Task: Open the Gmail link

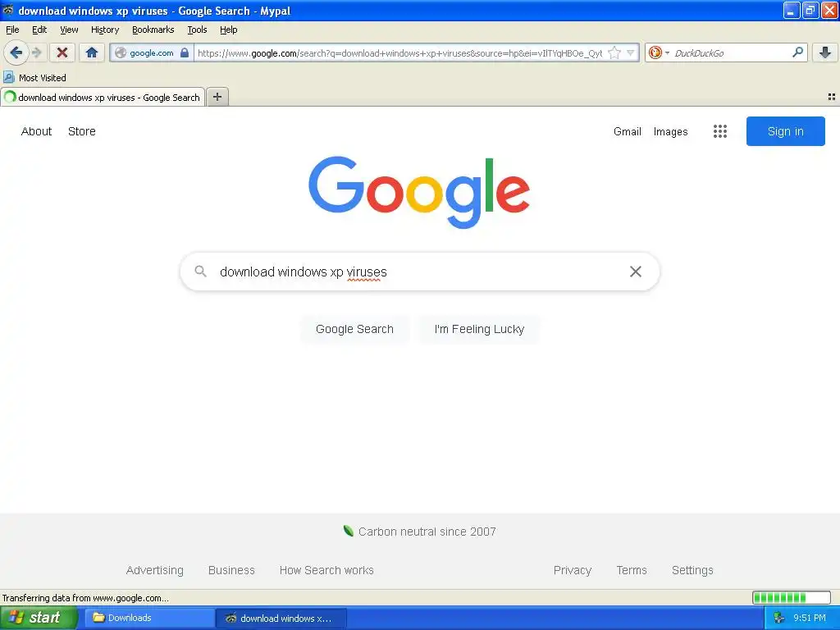Action: pos(628,131)
